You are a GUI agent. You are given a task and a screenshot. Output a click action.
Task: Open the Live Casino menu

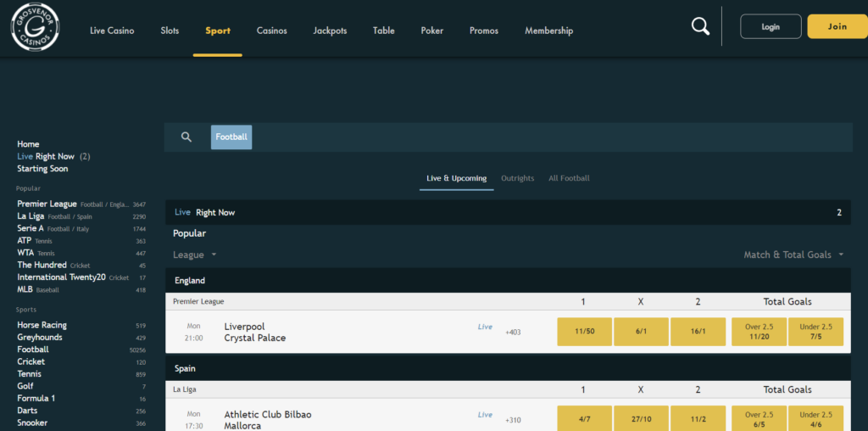coord(112,31)
